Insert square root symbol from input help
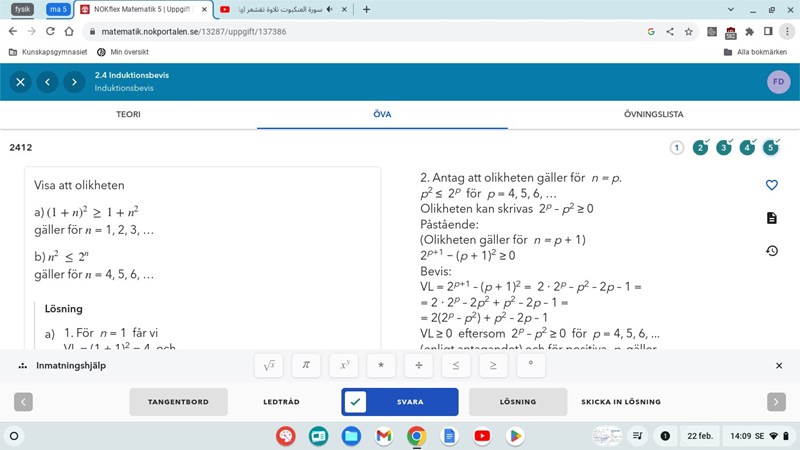The height and width of the screenshot is (450, 800). pos(268,366)
